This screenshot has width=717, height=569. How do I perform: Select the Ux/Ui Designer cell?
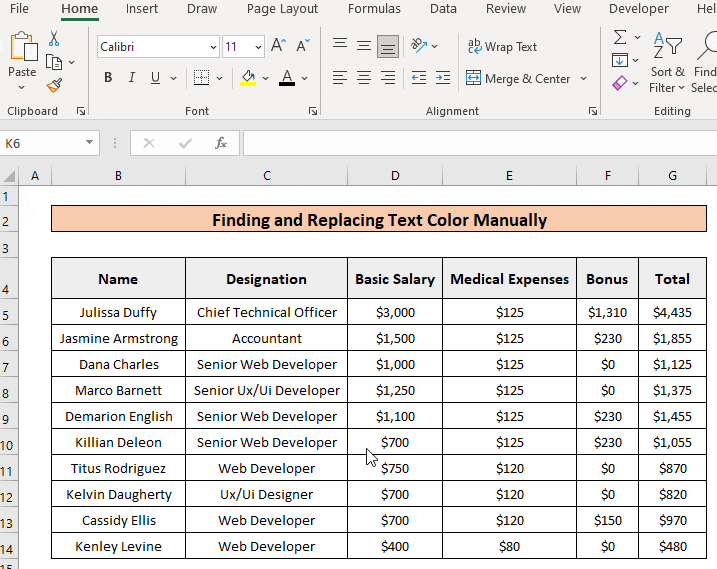(x=267, y=494)
